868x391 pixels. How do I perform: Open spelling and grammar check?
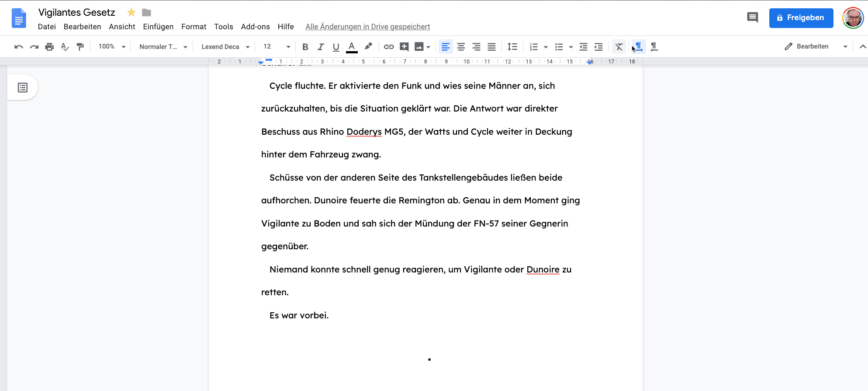pyautogui.click(x=65, y=47)
